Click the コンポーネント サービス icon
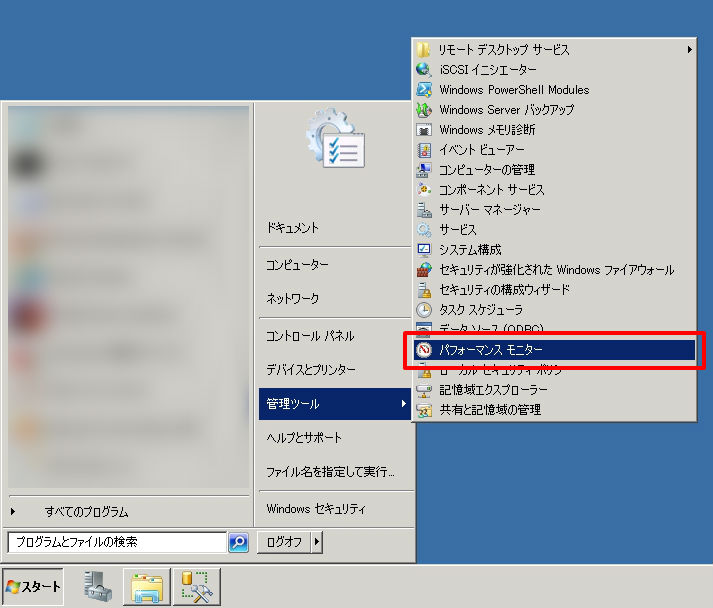Screen dimensions: 713x608 point(424,190)
